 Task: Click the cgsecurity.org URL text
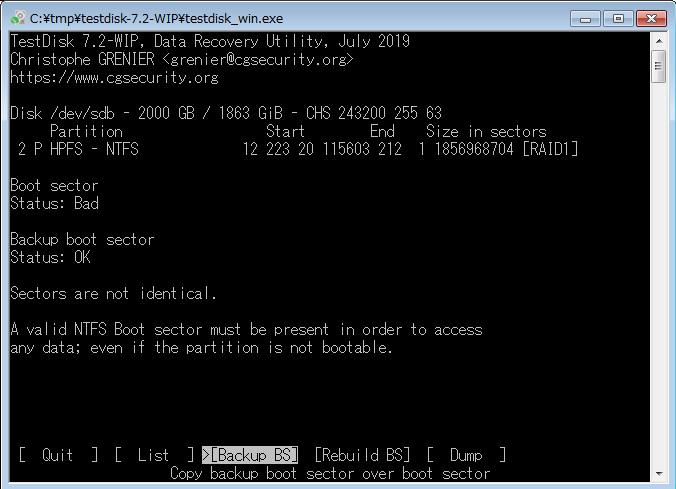click(x=115, y=77)
